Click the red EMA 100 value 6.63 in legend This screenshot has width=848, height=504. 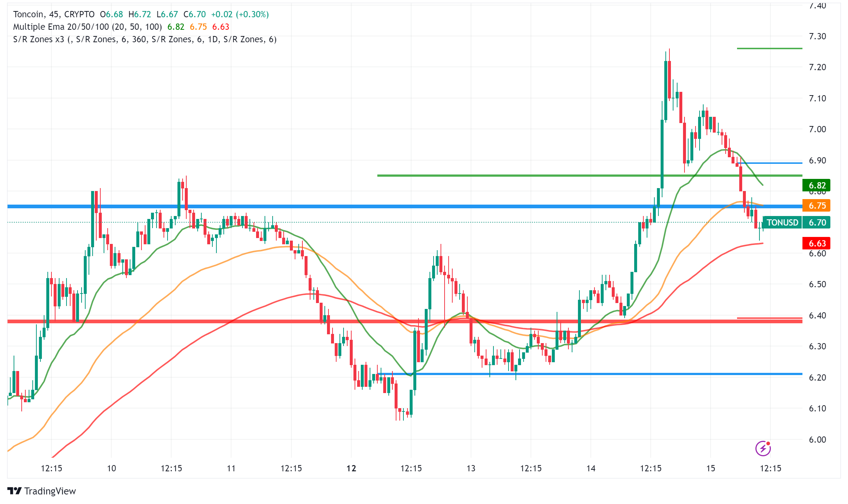(221, 27)
